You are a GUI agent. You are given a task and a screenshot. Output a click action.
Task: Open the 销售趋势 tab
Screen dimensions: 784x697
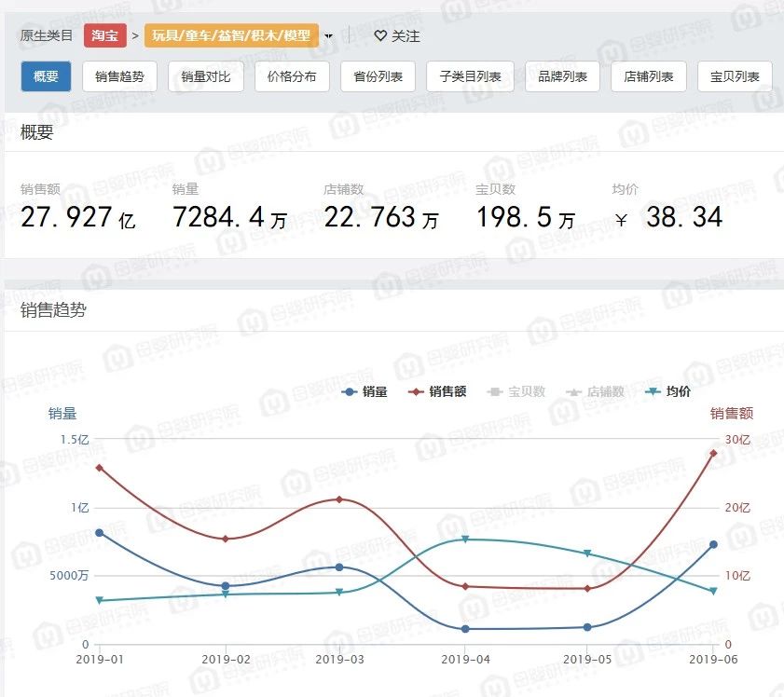tap(119, 76)
